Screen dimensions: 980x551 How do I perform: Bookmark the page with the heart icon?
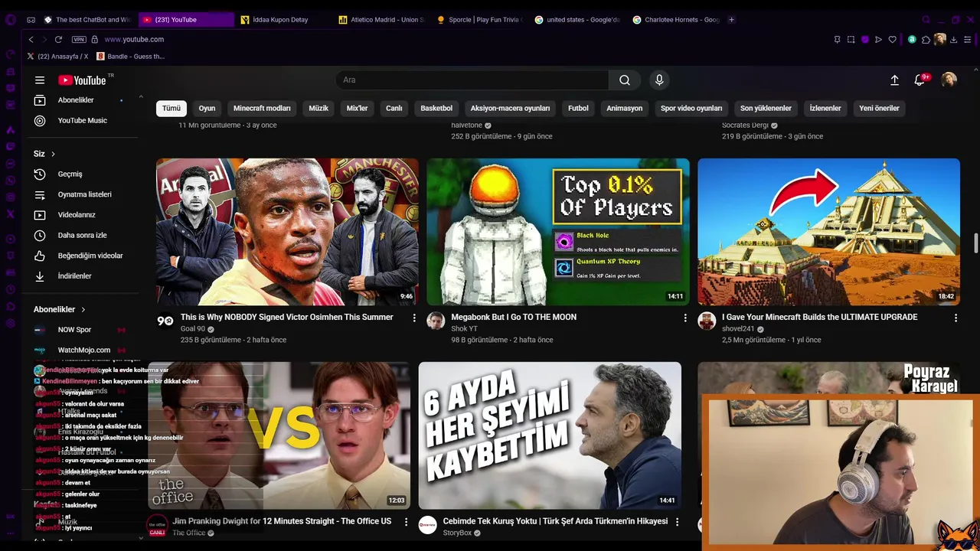coord(892,39)
